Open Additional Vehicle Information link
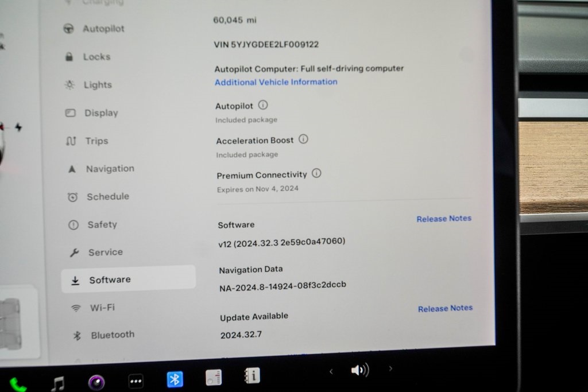 [x=276, y=82]
